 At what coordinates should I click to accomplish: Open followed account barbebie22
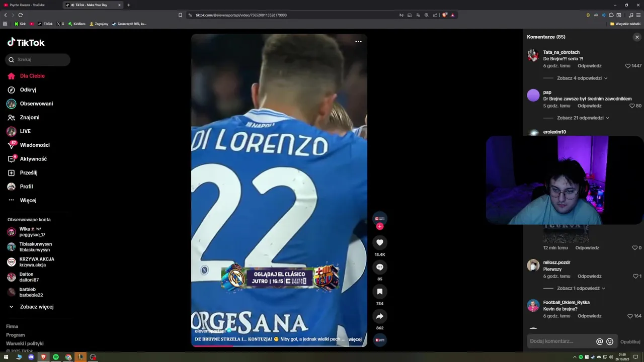(25, 292)
